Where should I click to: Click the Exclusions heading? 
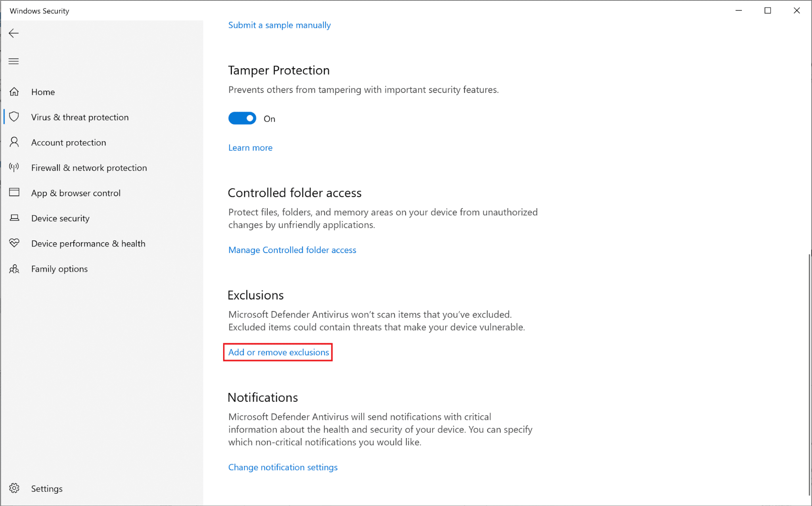coord(256,295)
